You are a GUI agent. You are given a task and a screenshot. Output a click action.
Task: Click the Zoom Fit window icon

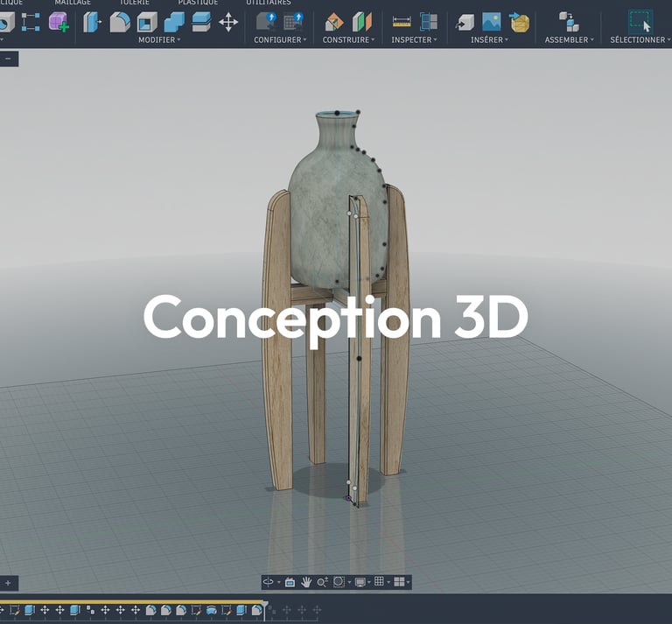[x=339, y=582]
